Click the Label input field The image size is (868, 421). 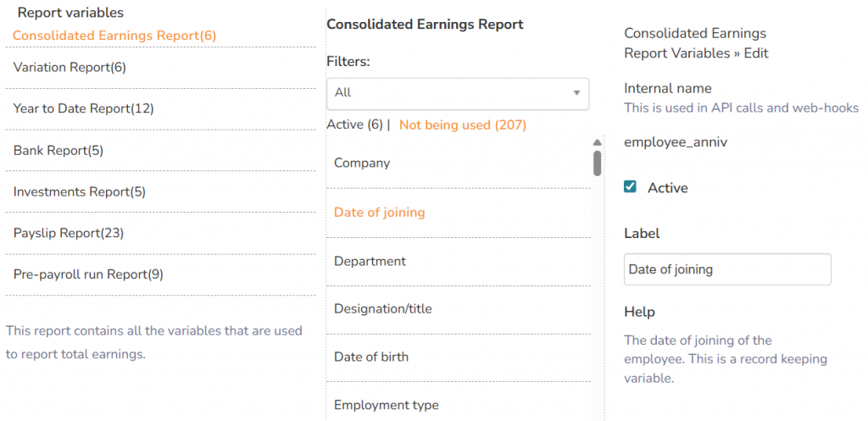726,269
